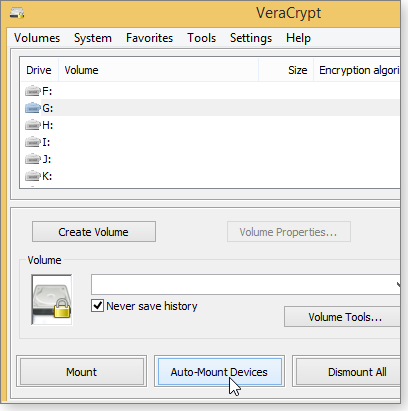The width and height of the screenshot is (408, 411).
Task: Sort by the Drive column header
Action: pyautogui.click(x=39, y=70)
